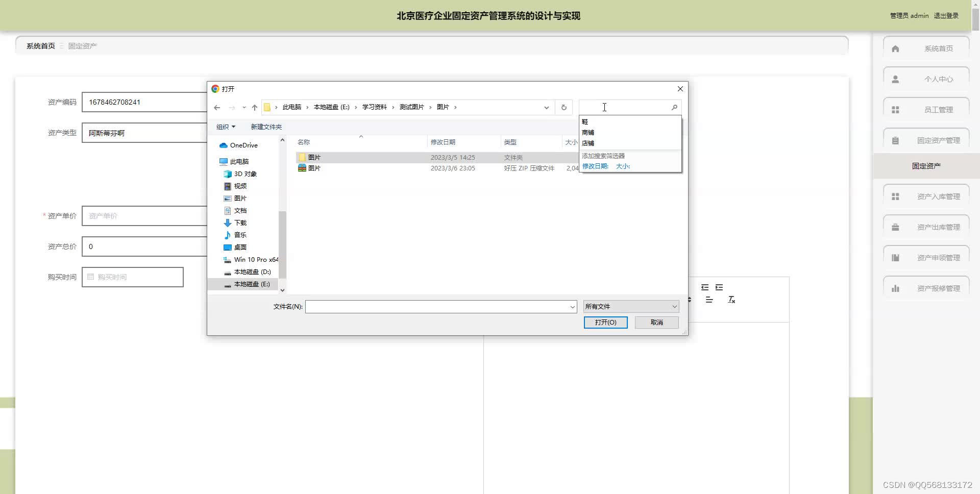This screenshot has height=494, width=980.
Task: Click the 取消 button
Action: coord(656,323)
